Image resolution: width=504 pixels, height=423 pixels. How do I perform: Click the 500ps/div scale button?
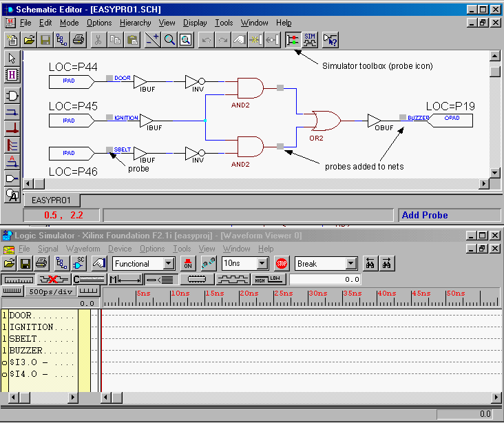[x=52, y=291]
